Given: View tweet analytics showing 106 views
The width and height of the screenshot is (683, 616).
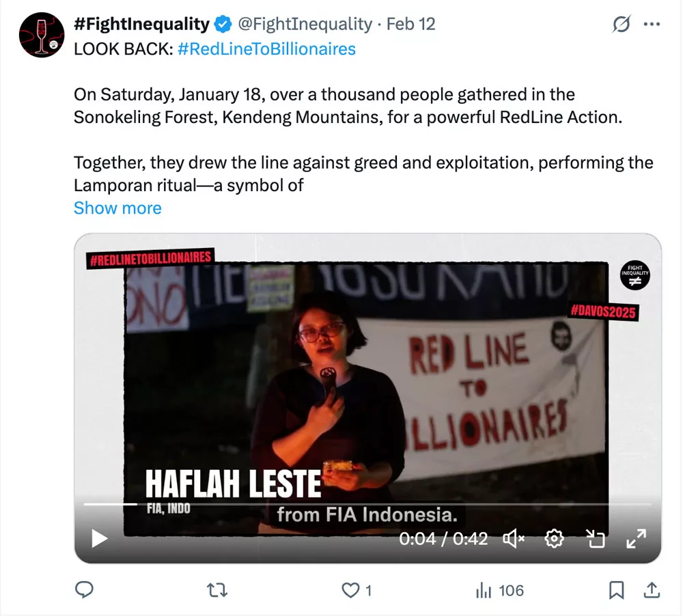Looking at the screenshot, I should pyautogui.click(x=500, y=590).
